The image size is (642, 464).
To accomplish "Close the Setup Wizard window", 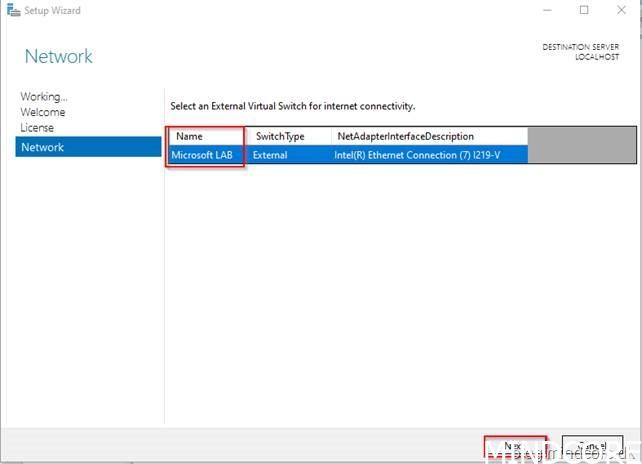I will coord(621,11).
